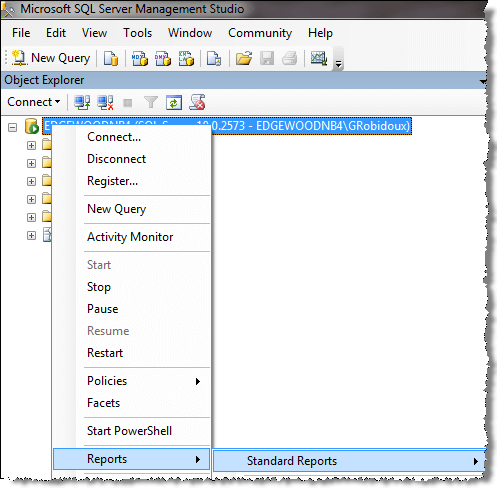Click Connect Object Explorer icon

82,102
